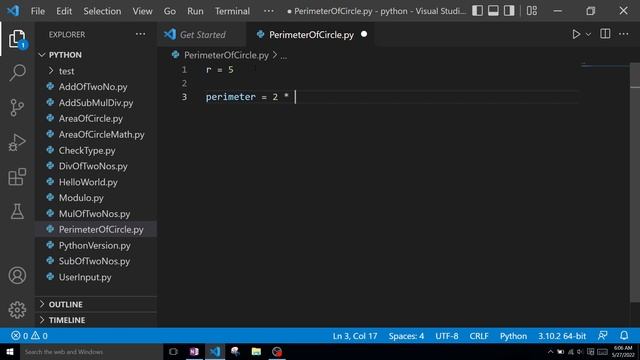Open the Search view in activity bar
The width and height of the screenshot is (640, 360).
coord(17,73)
